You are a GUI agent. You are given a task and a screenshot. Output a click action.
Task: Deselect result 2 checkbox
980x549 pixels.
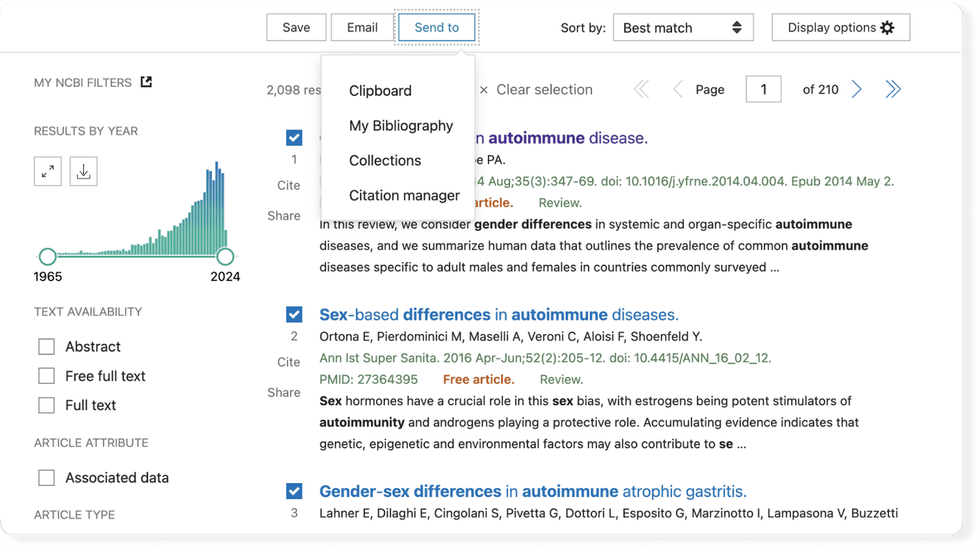click(x=294, y=314)
